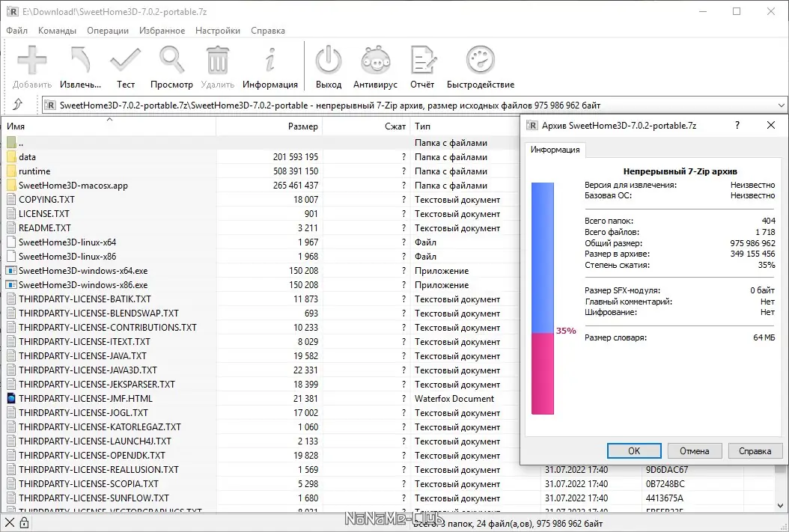The image size is (789, 532).
Task: Sort by Имя column header
Action: tap(109, 126)
